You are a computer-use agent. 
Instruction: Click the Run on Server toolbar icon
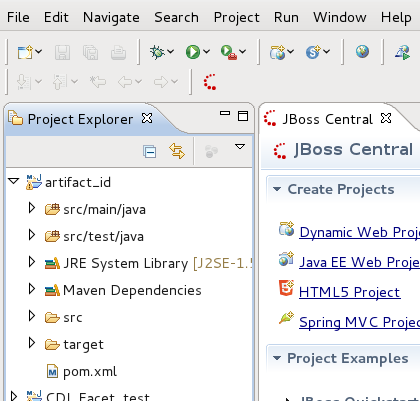pyautogui.click(x=402, y=53)
